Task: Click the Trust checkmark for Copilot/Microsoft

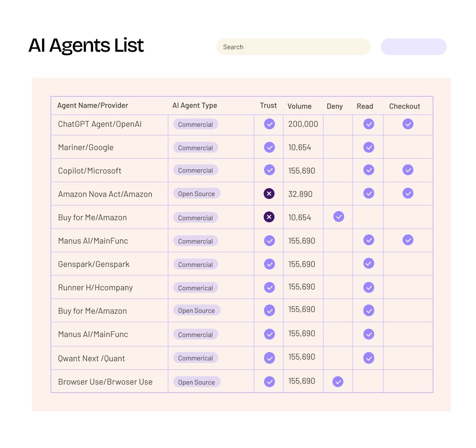Action: tap(269, 170)
